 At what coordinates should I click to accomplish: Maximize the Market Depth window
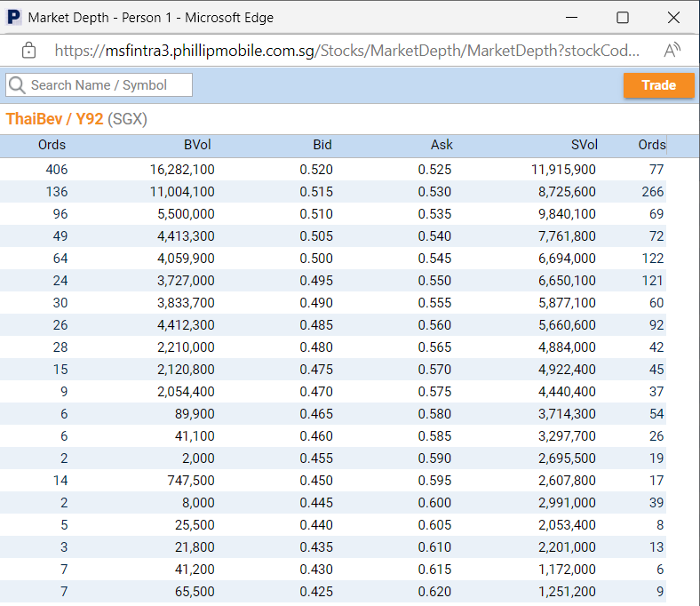coord(623,18)
